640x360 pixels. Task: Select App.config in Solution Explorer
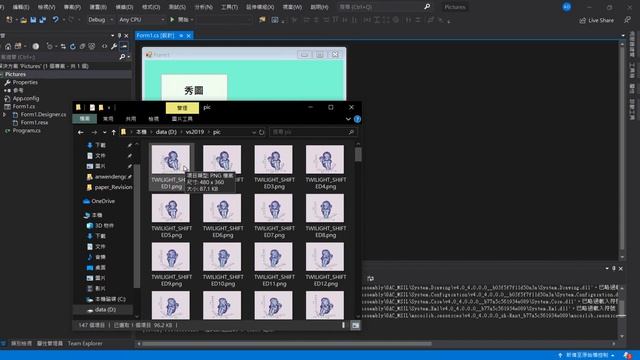(x=26, y=98)
